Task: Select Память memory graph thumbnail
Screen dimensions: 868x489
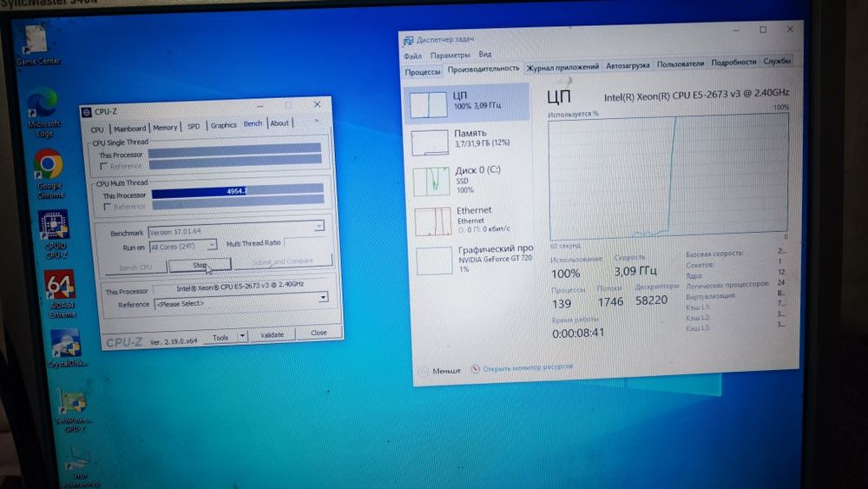Action: pos(431,142)
